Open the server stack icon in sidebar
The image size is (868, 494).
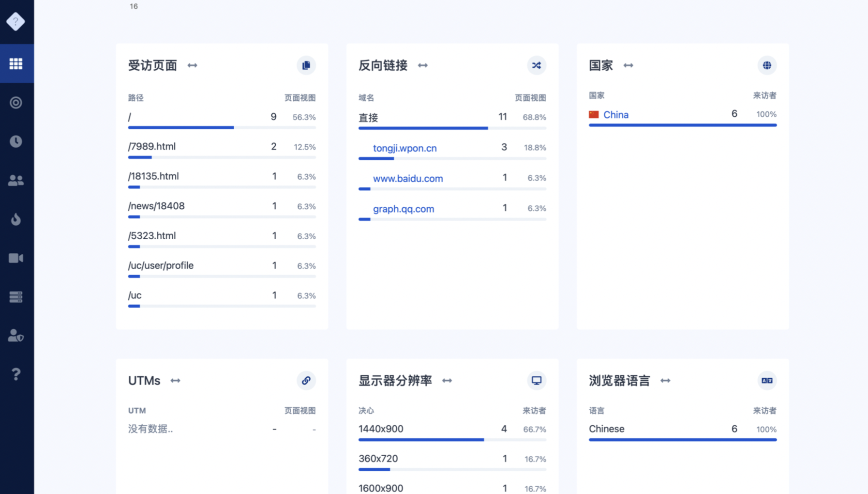16,297
